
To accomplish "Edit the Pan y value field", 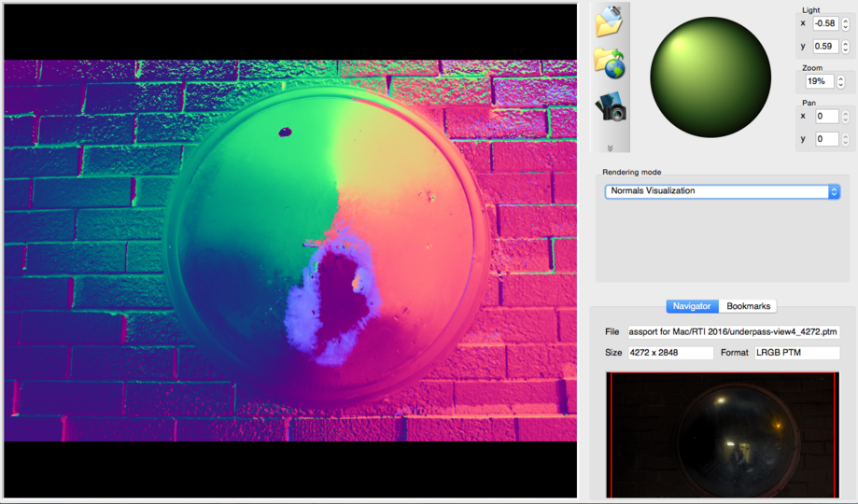I will tap(826, 140).
